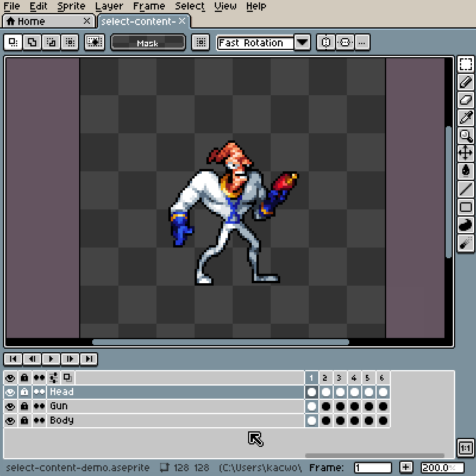Go to first frame
Screen dimensions: 476x476
(13, 359)
